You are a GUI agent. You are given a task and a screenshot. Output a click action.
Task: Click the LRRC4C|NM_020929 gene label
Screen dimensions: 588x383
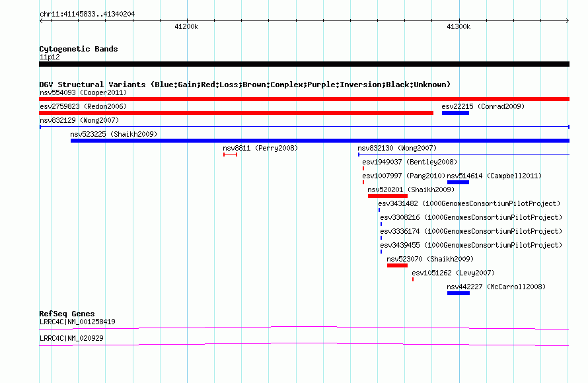[71, 338]
